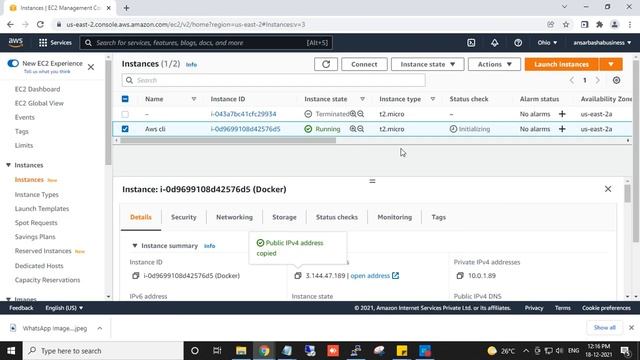640x360 pixels.
Task: Click the open address link
Action: tap(370, 276)
